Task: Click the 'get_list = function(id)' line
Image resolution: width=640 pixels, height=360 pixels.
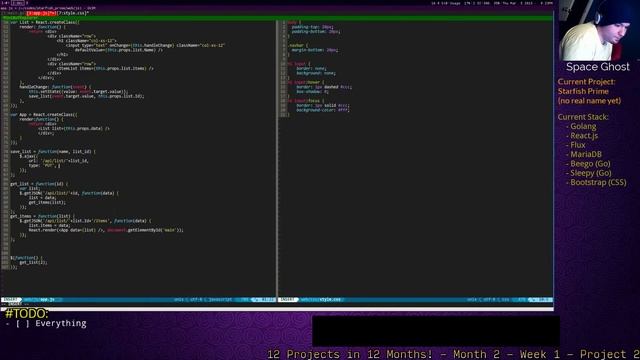Action: tap(39, 184)
